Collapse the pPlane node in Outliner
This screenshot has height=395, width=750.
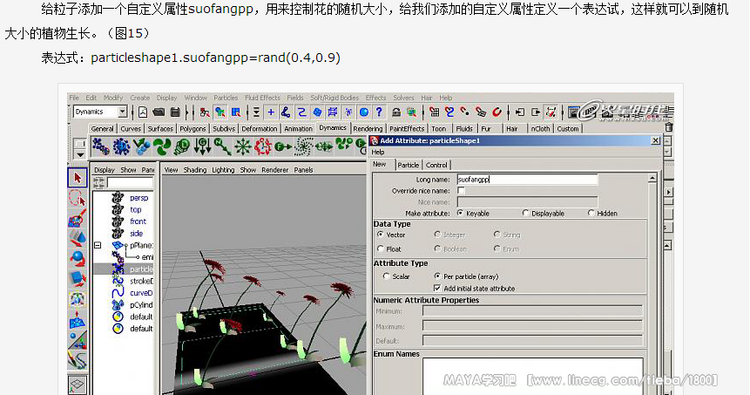click(98, 245)
